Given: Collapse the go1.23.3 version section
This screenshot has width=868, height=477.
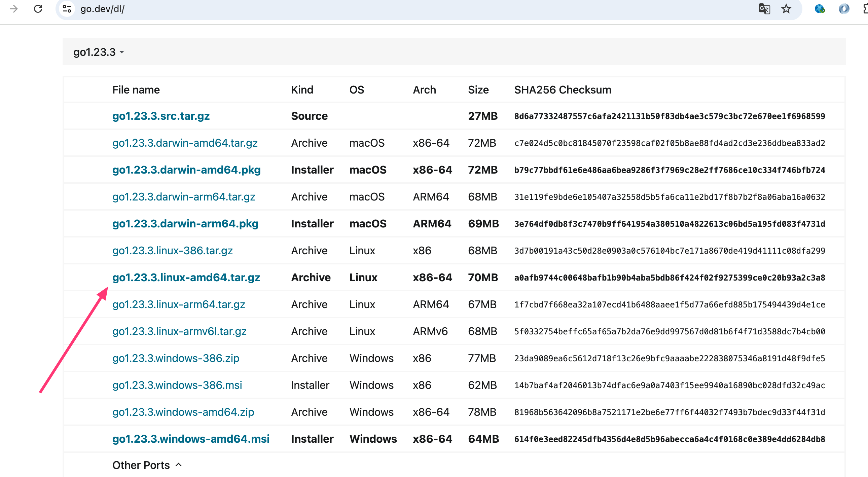Looking at the screenshot, I should [99, 52].
